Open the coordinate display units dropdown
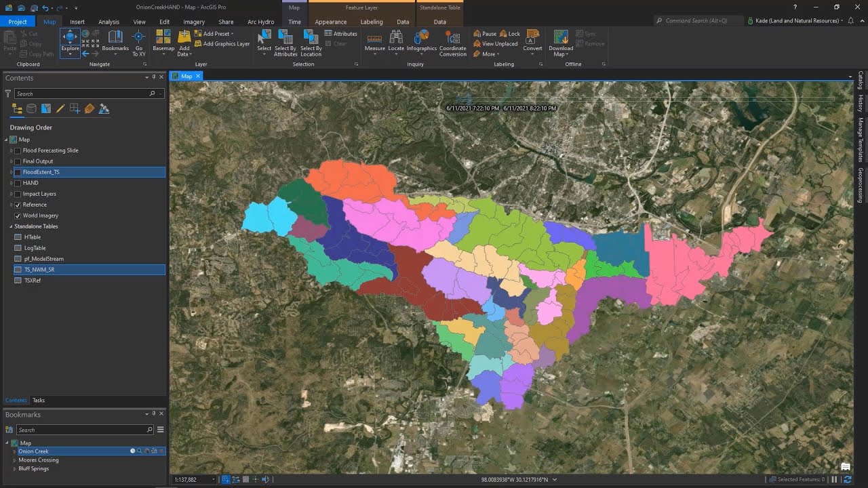This screenshot has width=868, height=488. pyautogui.click(x=555, y=479)
